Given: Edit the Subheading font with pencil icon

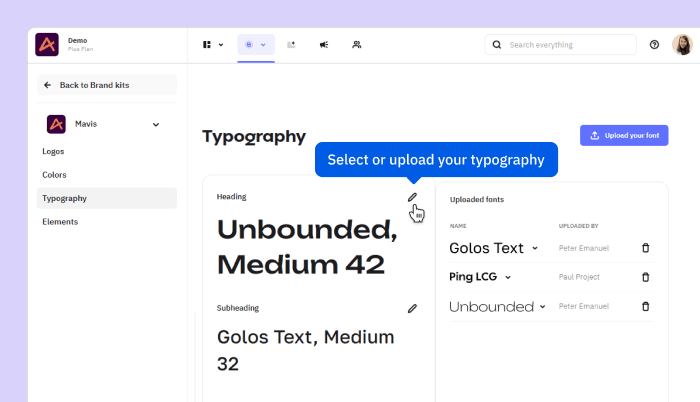Looking at the screenshot, I should tap(412, 309).
